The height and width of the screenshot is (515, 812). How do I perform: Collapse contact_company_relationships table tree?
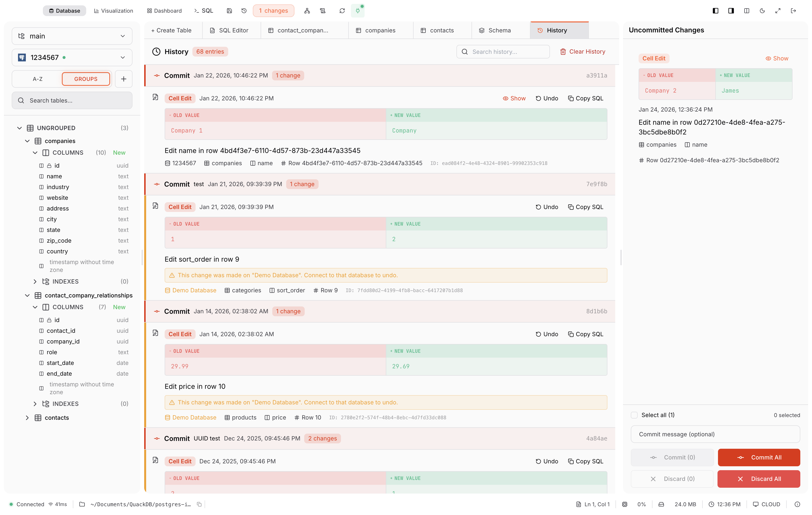(x=27, y=296)
